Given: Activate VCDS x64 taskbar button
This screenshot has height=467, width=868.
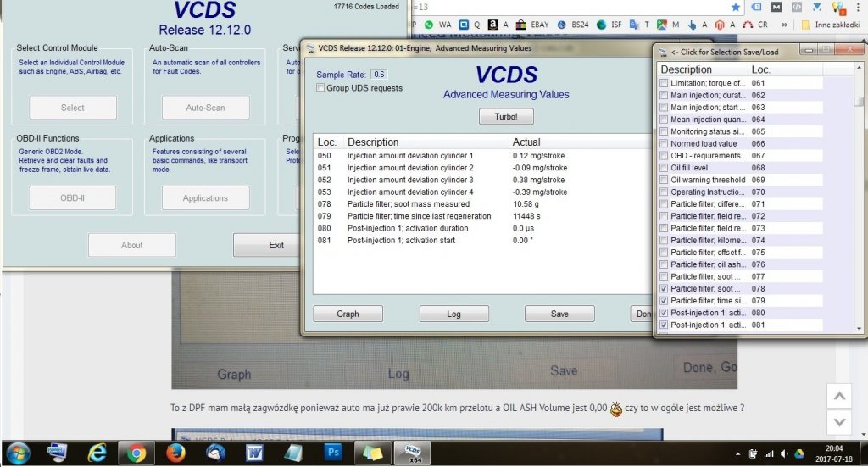Looking at the screenshot, I should coord(413,453).
